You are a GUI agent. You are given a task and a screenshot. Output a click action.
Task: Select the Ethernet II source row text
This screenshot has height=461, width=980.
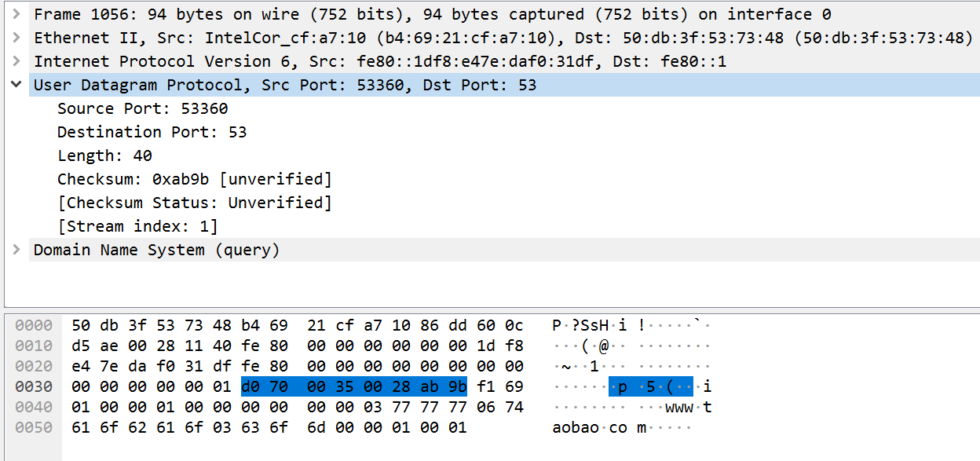click(x=503, y=38)
